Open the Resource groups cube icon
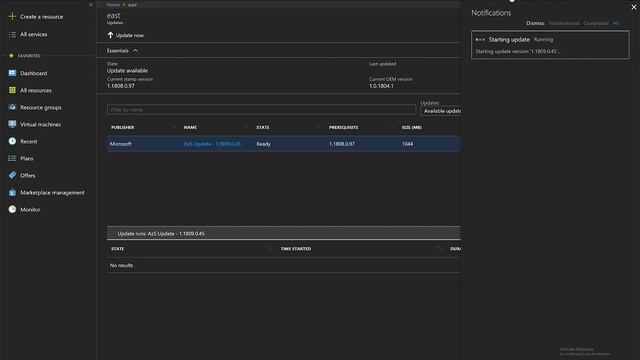Image resolution: width=640 pixels, height=360 pixels. click(12, 107)
